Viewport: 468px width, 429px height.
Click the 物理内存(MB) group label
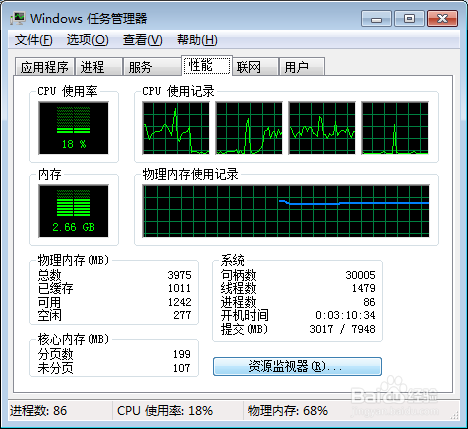point(73,260)
